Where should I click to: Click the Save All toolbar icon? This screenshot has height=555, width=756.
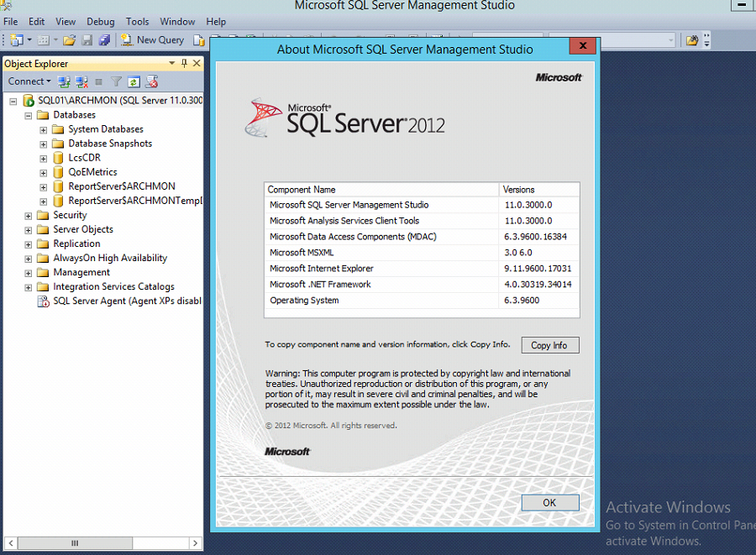(104, 39)
